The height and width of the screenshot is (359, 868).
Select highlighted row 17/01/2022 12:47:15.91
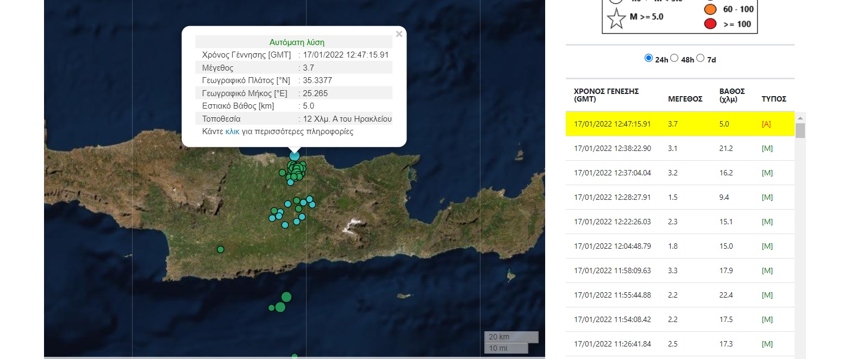click(680, 124)
